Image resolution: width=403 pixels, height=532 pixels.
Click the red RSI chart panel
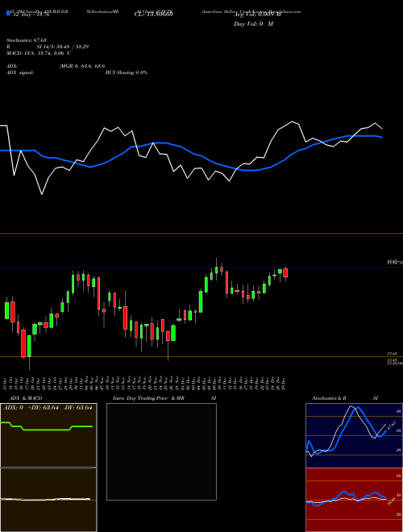(x=354, y=500)
